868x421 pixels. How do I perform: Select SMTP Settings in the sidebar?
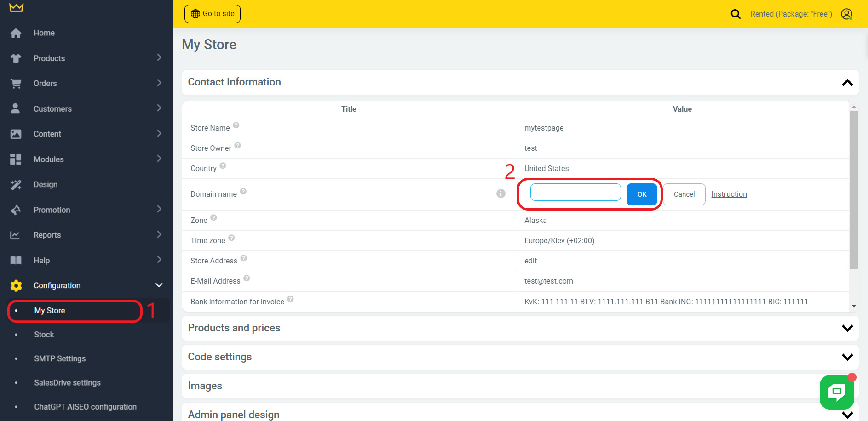click(x=60, y=358)
